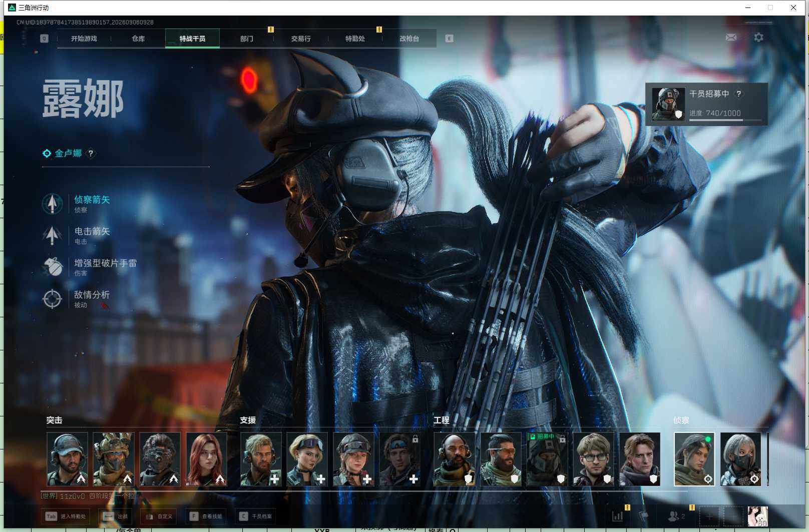This screenshot has width=809, height=532.
Task: Click the help icon beside 金卢娜
Action: (x=91, y=153)
